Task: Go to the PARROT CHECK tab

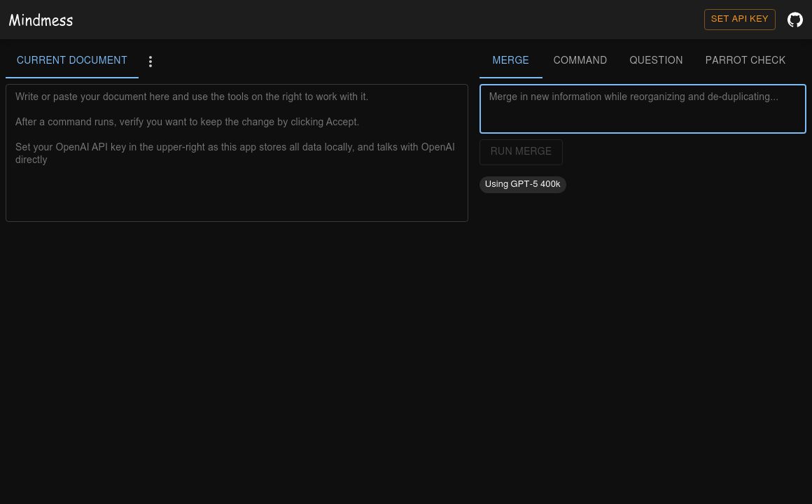Action: [x=745, y=61]
